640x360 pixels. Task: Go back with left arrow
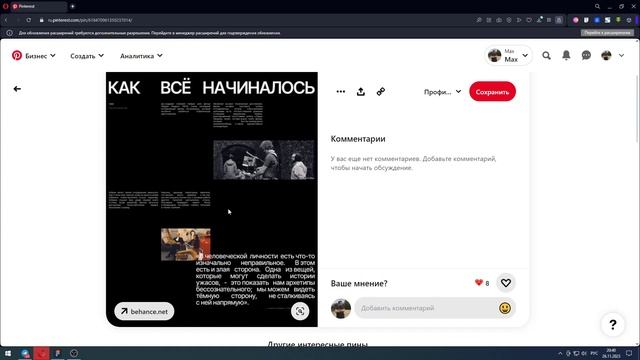17,89
